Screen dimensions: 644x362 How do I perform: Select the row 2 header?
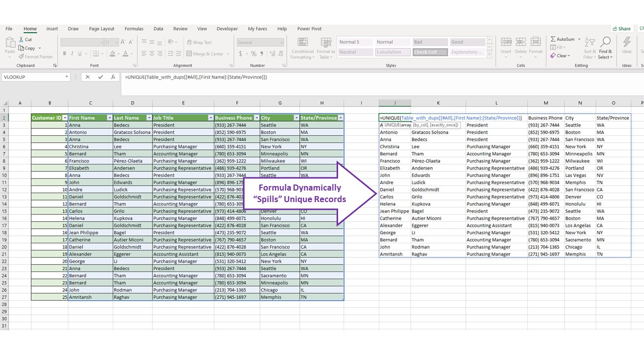(5, 118)
